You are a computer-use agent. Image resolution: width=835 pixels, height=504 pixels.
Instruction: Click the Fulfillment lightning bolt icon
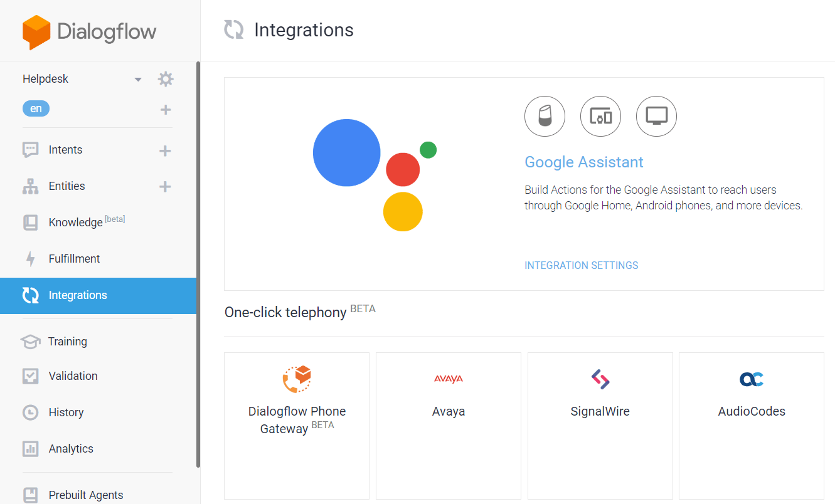point(30,259)
